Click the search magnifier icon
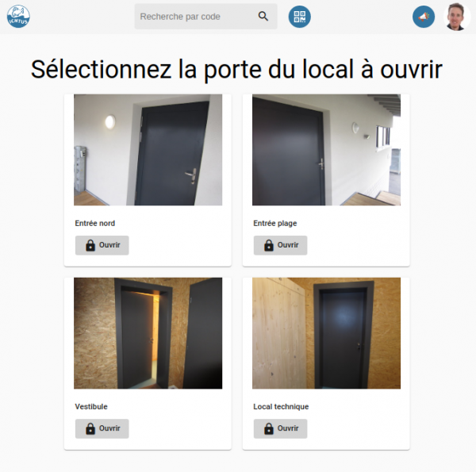The image size is (476, 472). 263,17
